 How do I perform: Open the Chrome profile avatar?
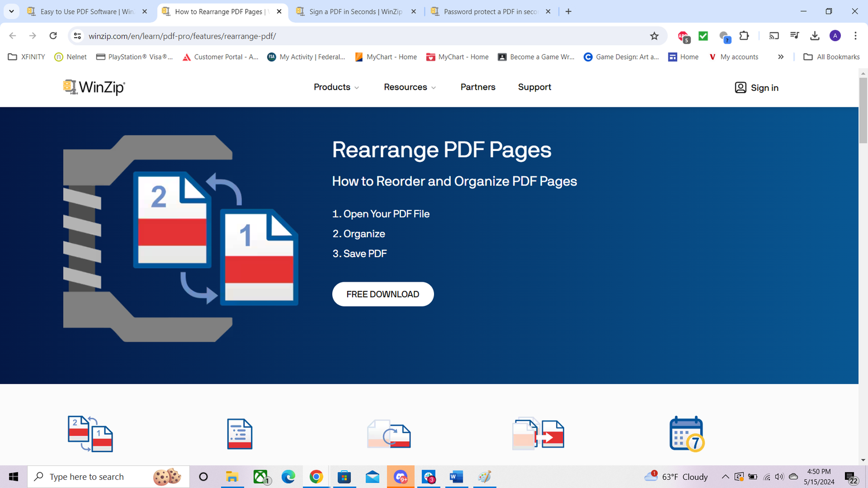835,36
